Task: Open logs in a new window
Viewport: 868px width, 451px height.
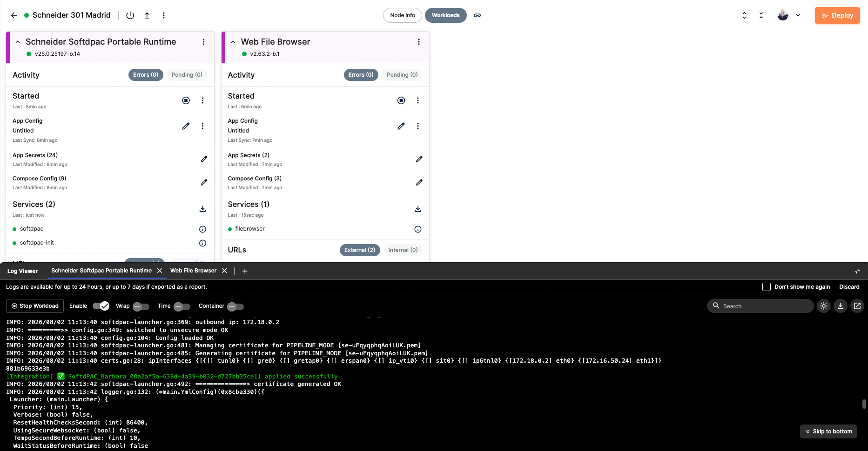Action: (857, 306)
